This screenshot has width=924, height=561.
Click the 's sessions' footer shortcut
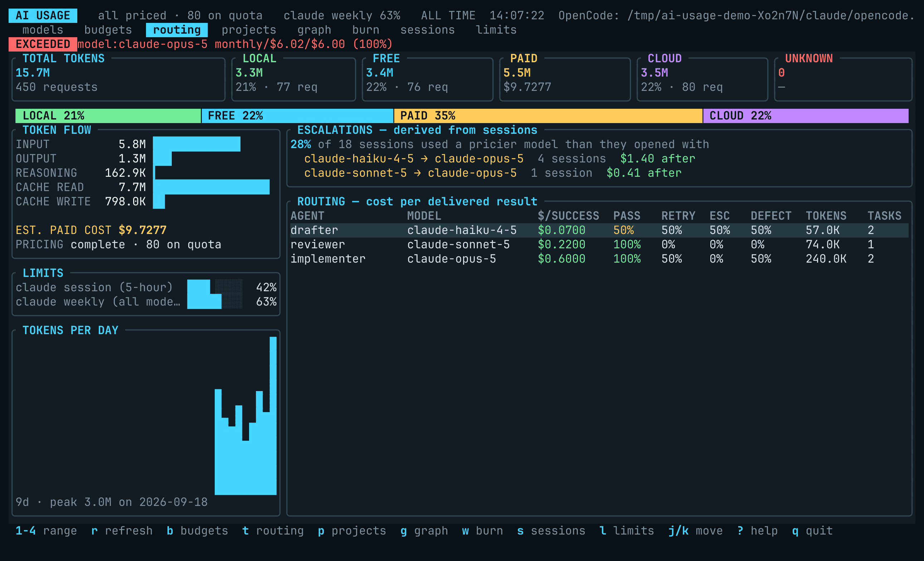click(x=551, y=531)
